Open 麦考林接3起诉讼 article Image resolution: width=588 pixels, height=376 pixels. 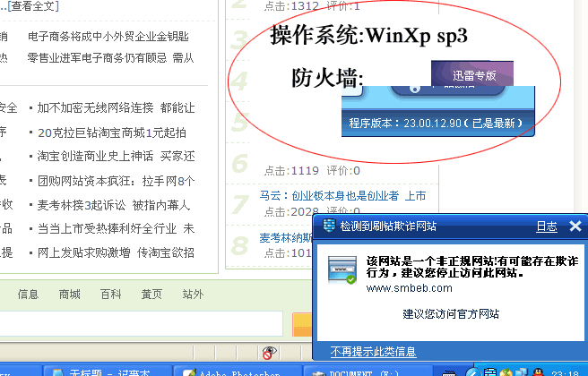pyautogui.click(x=82, y=205)
